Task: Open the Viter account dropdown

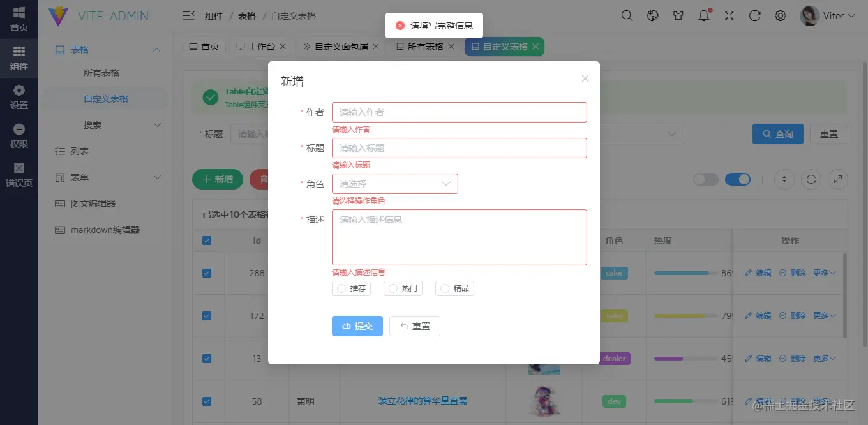Action: (828, 15)
